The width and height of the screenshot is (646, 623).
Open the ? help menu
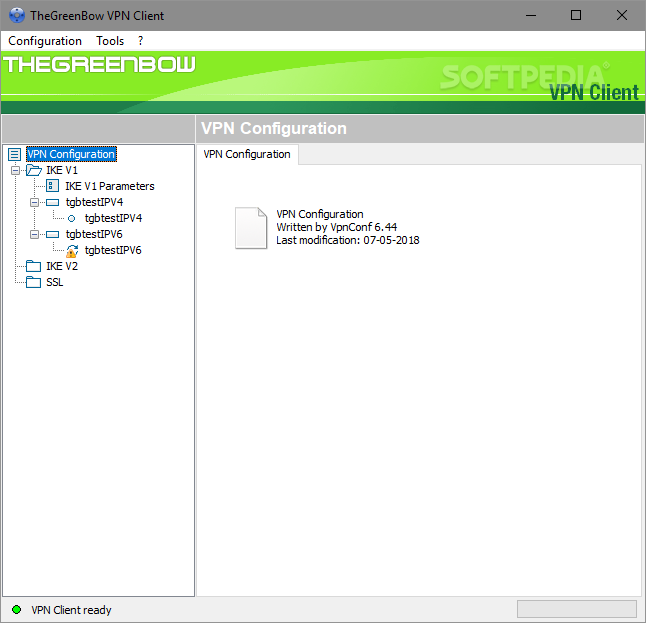pos(140,41)
